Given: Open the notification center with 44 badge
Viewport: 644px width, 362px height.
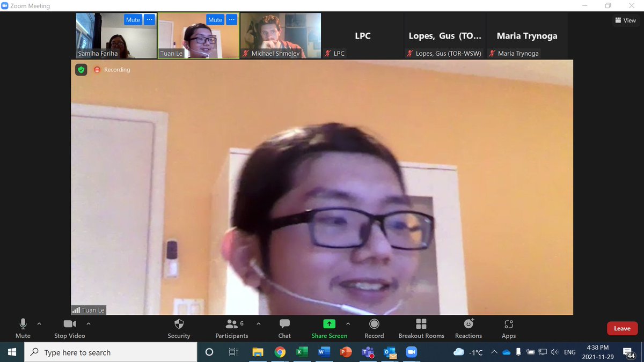Looking at the screenshot, I should (630, 352).
